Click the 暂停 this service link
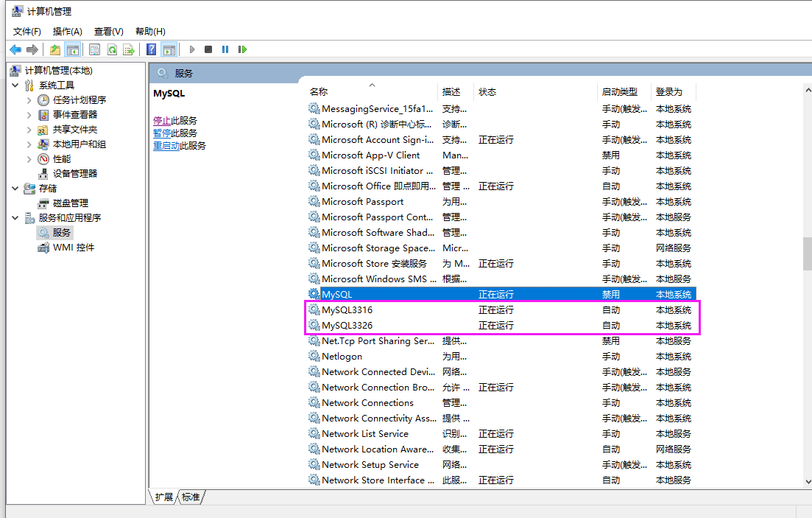The width and height of the screenshot is (812, 518). (x=162, y=133)
